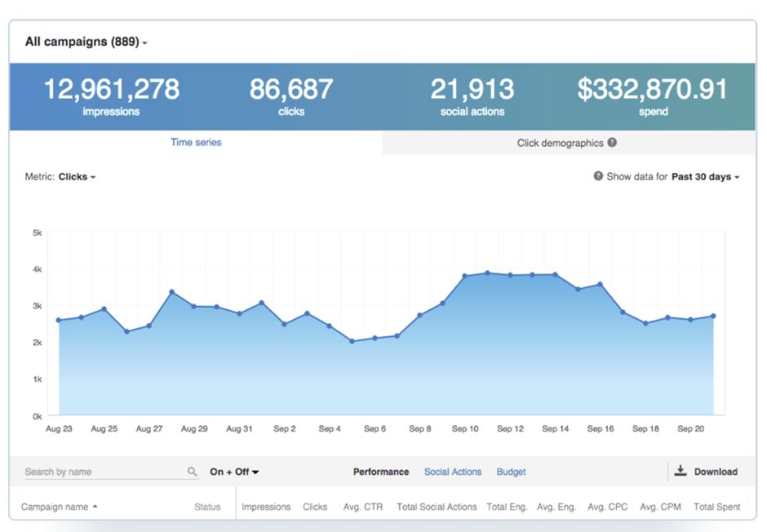Open the Social Actions view

453,472
